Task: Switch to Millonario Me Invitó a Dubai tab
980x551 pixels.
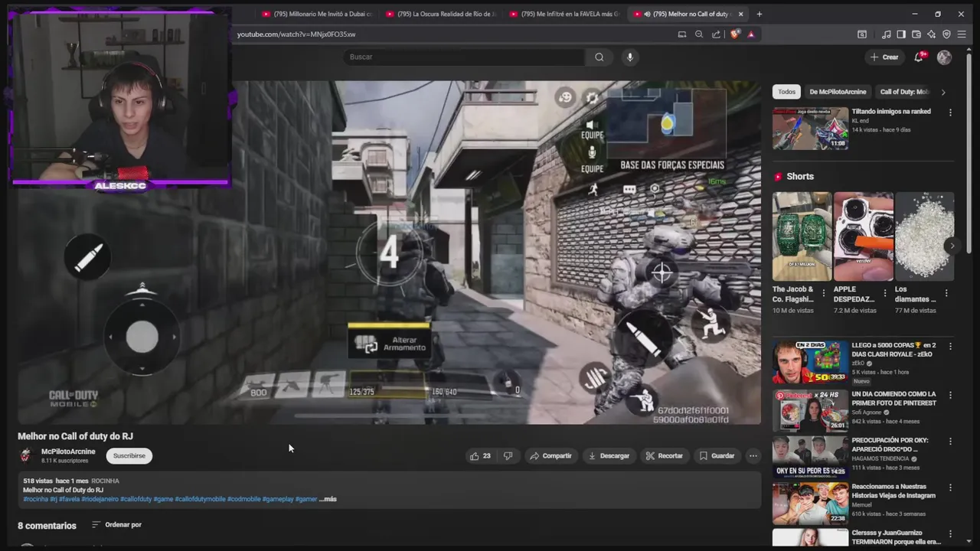Action: click(317, 14)
